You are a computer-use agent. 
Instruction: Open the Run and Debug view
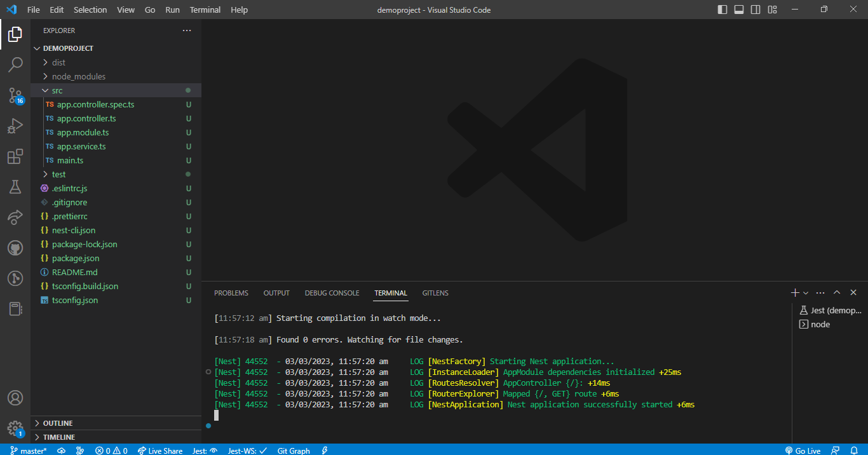[15, 126]
